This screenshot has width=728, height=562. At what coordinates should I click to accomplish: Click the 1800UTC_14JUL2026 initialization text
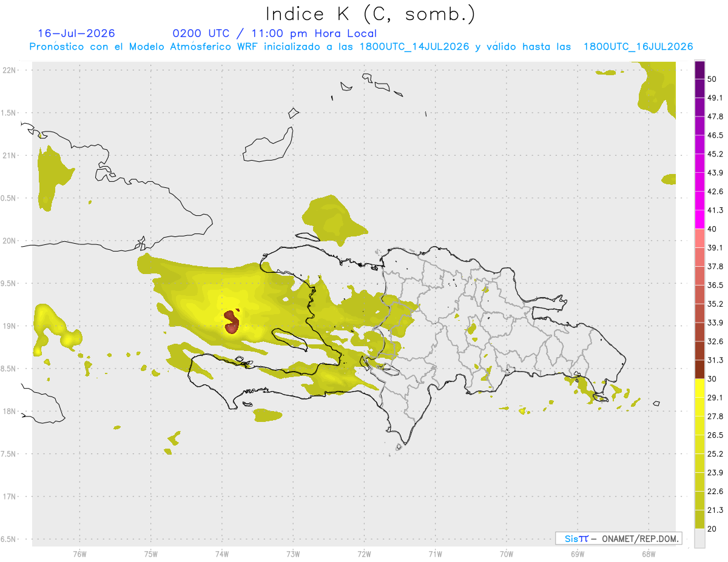coord(414,47)
